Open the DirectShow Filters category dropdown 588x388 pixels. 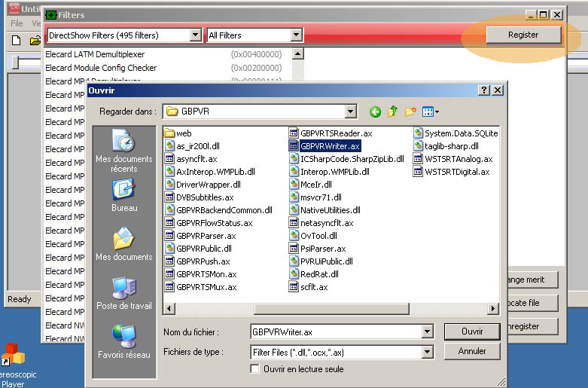tap(196, 35)
